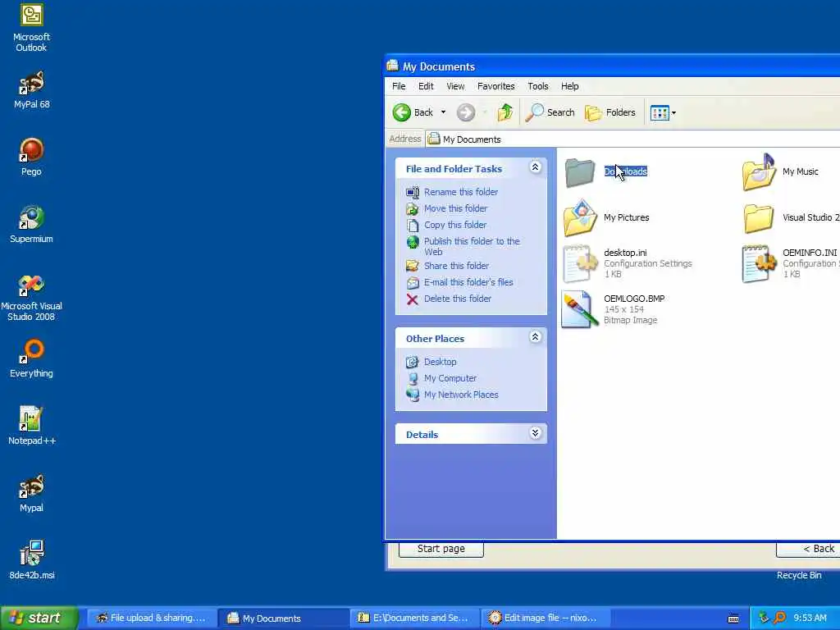Open the File menu
The height and width of the screenshot is (630, 840).
tap(399, 86)
